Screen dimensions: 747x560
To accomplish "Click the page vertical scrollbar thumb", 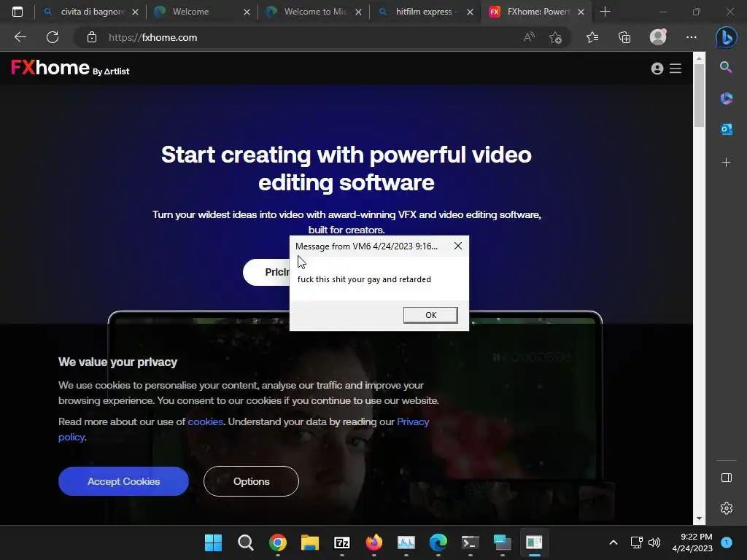I will pyautogui.click(x=699, y=96).
